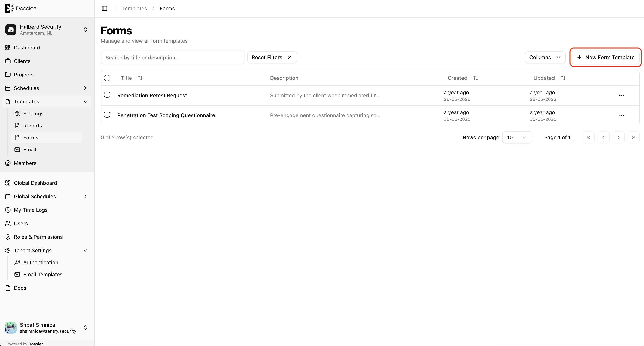Expand Global Schedules

[85, 197]
